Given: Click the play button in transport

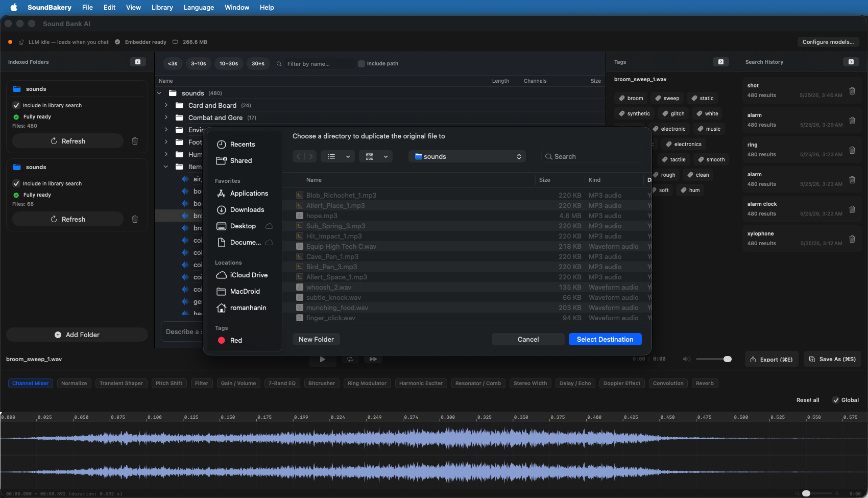Looking at the screenshot, I should pyautogui.click(x=322, y=359).
